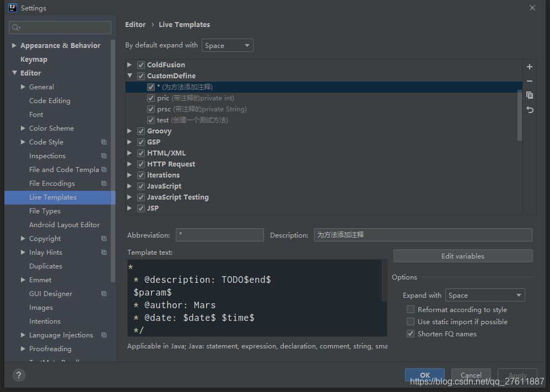Close the Settings dialog
The image size is (550, 392).
532,8
